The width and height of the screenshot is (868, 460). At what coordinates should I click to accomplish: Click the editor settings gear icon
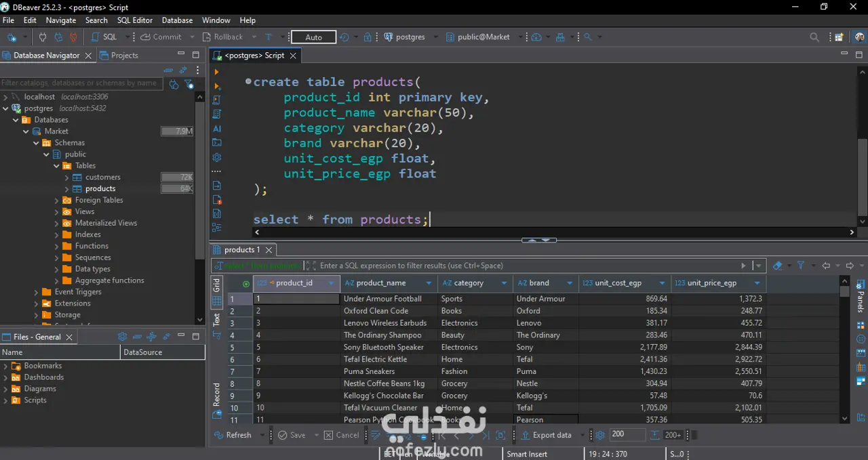(217, 157)
